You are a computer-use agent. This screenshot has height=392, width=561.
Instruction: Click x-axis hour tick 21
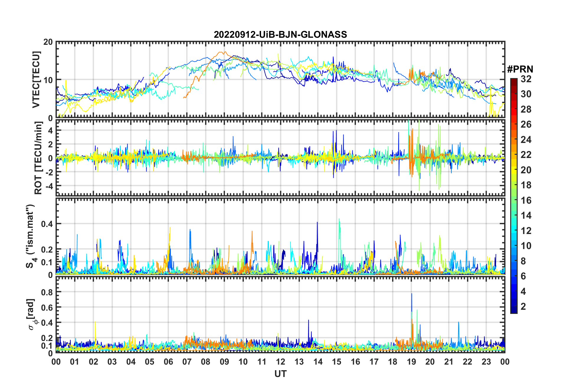449,362
